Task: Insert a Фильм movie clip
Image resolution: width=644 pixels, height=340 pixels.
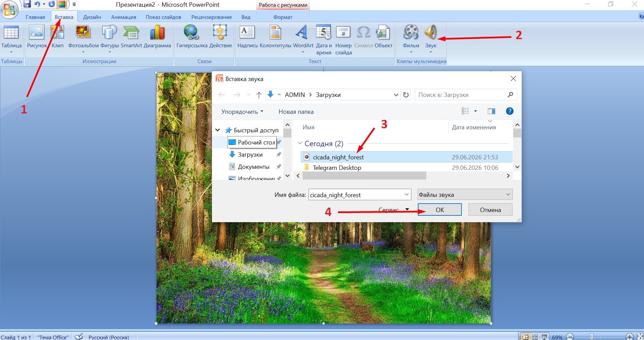Action: point(411,39)
